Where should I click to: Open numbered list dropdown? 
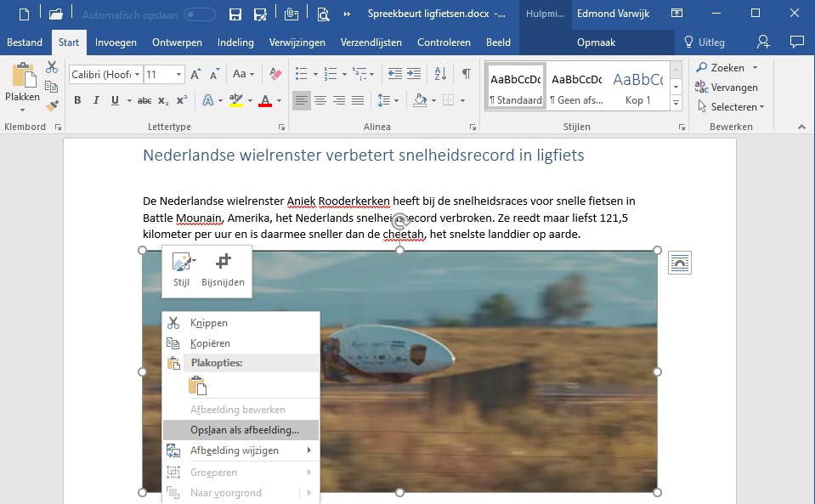click(x=344, y=74)
